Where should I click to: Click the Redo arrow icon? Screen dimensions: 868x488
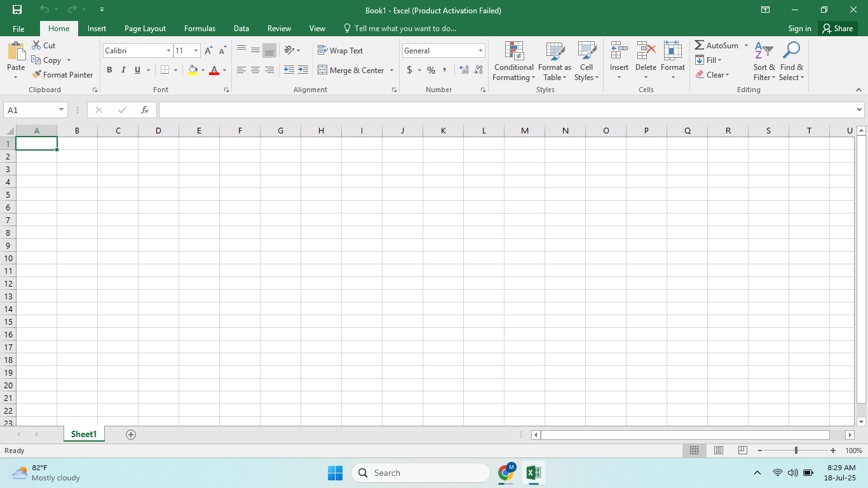coord(72,10)
